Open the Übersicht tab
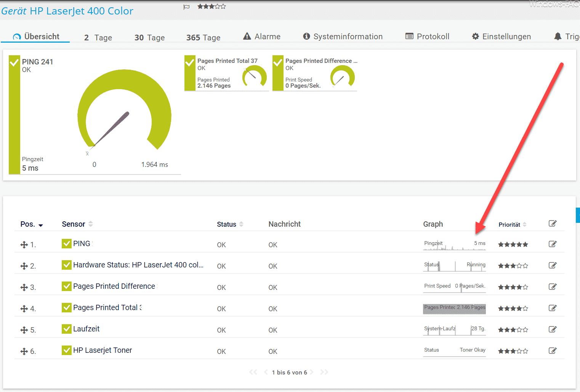The width and height of the screenshot is (580, 392). click(x=36, y=37)
